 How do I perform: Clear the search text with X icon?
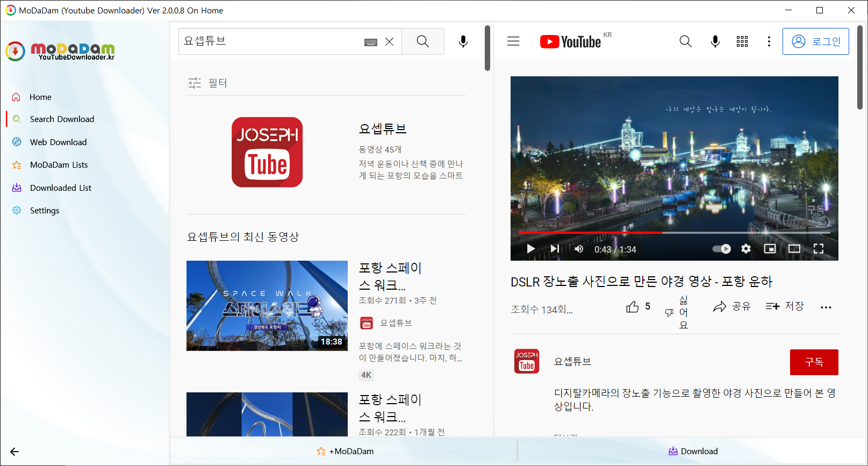390,42
